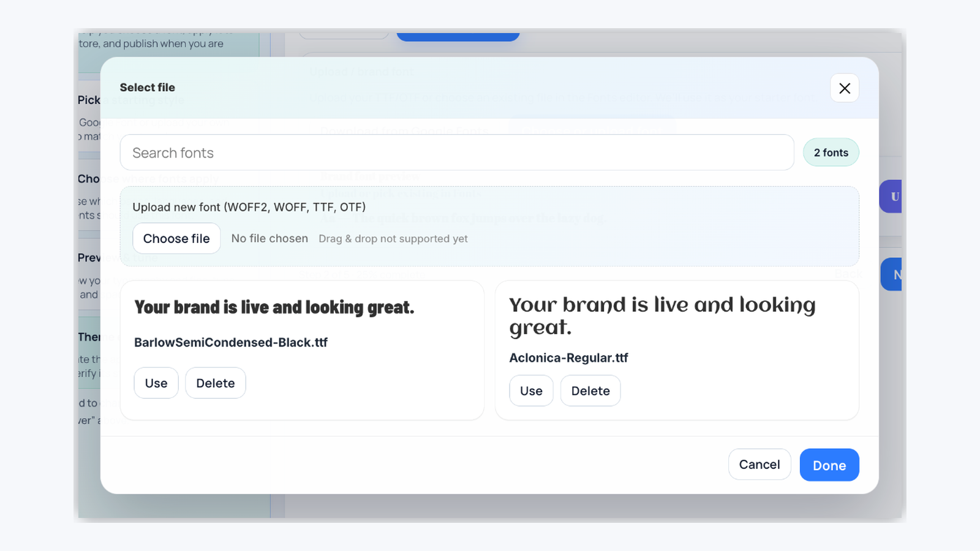Click the Barlow brand preview text
The image size is (980, 551).
274,307
